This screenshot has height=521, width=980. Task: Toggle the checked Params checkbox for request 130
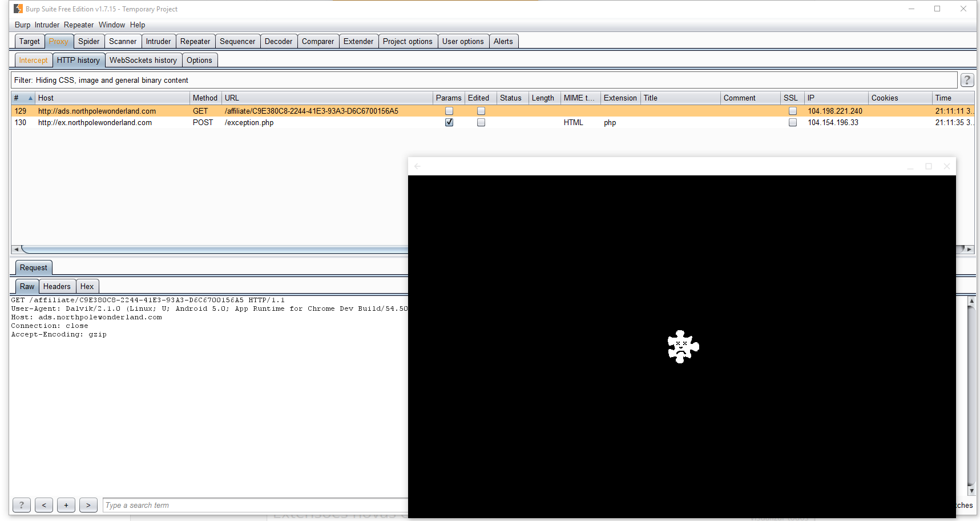[449, 122]
